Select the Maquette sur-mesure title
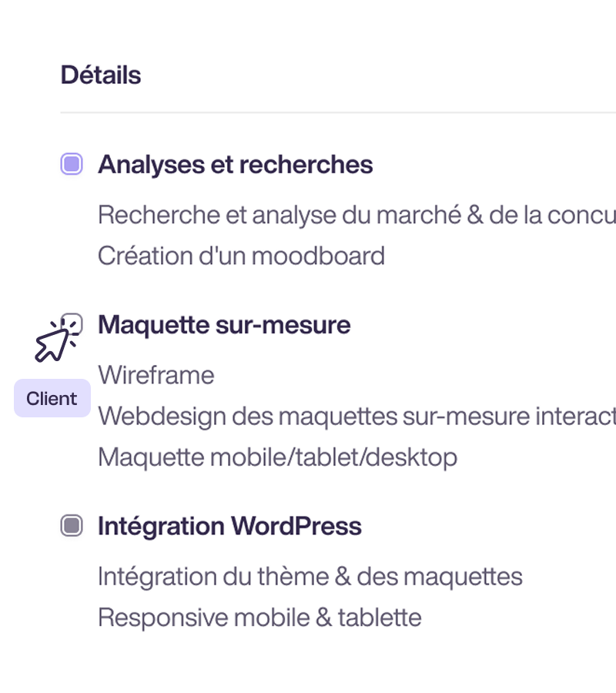Image resolution: width=616 pixels, height=693 pixels. (x=225, y=325)
